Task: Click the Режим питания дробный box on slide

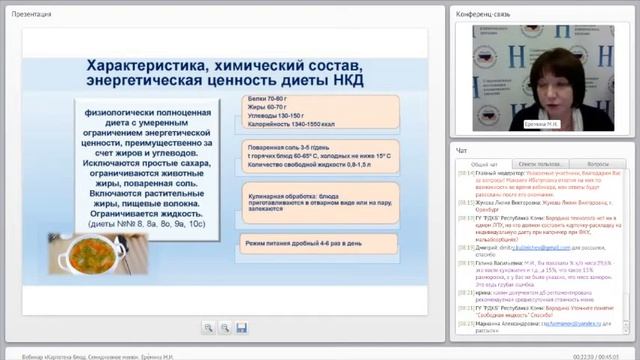Action: 318,244
